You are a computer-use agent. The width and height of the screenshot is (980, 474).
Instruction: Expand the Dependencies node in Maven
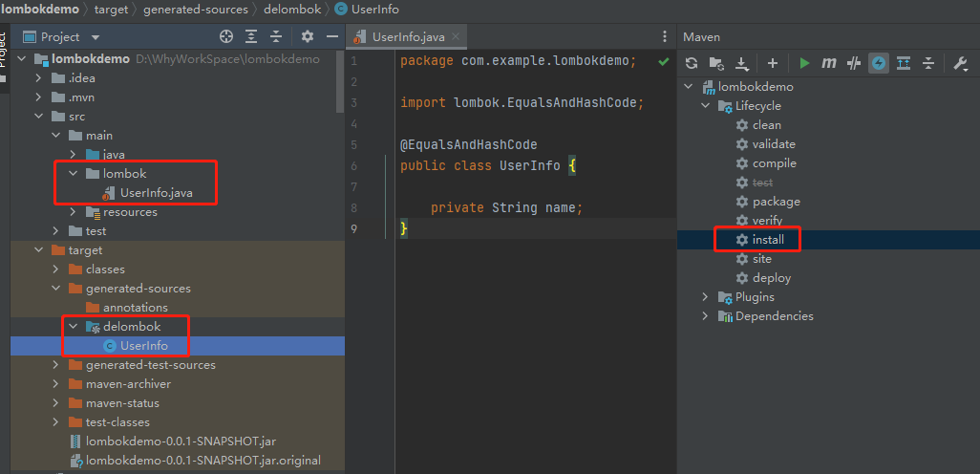[705, 315]
